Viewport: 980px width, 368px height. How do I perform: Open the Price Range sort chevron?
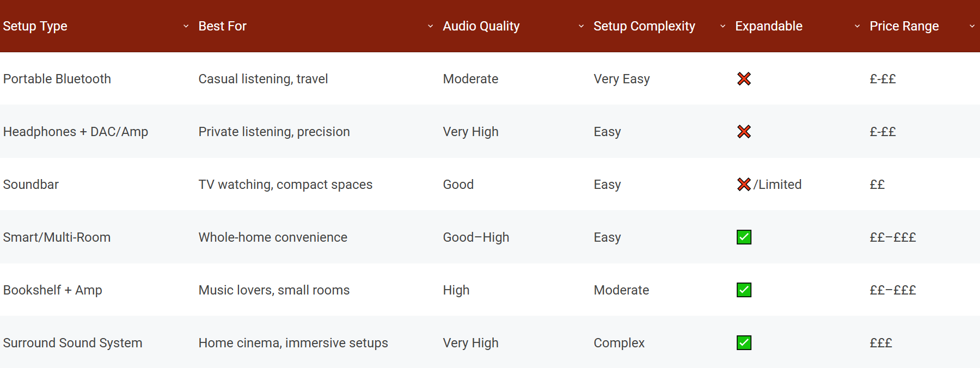pyautogui.click(x=973, y=26)
